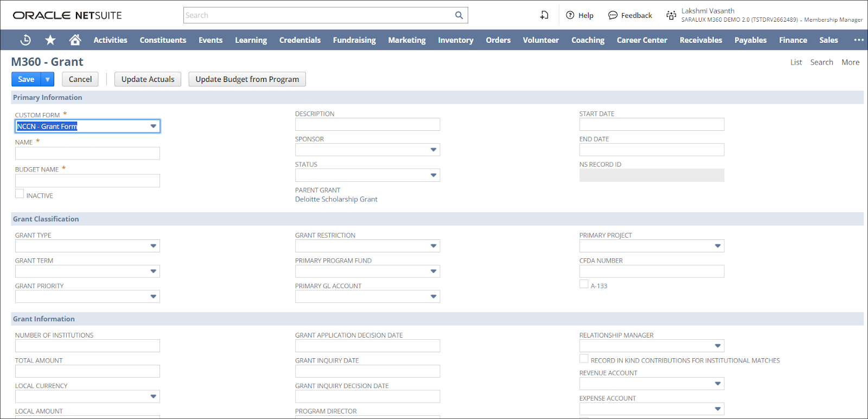Show more navigation items via ellipsis

[858, 40]
